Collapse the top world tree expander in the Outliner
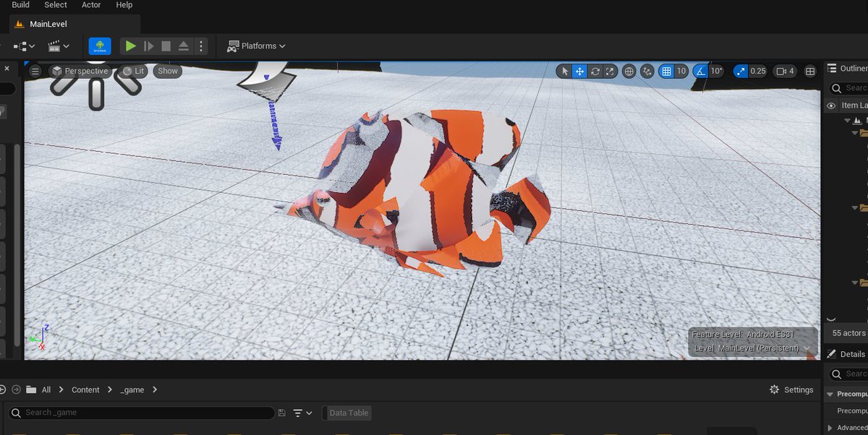This screenshot has height=435, width=868. click(847, 121)
